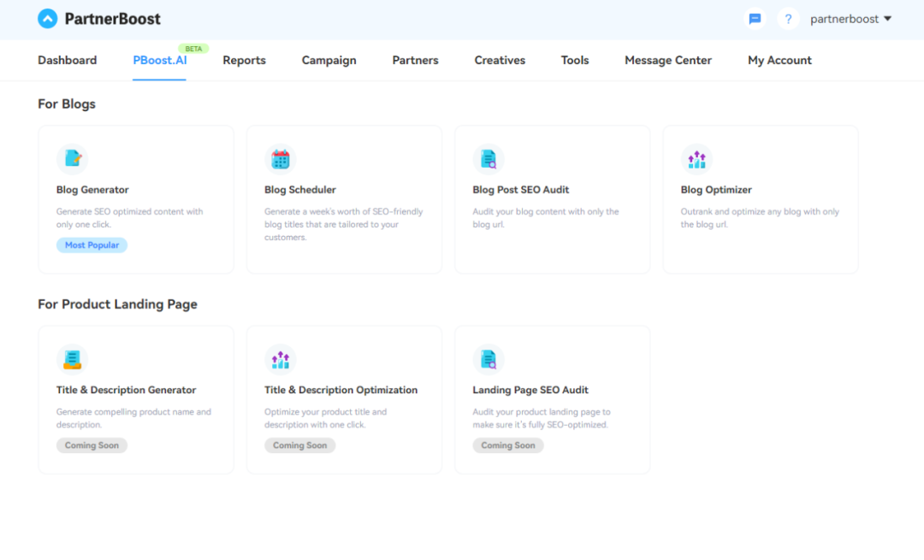Select the Message Center tab
This screenshot has height=560, width=924.
[x=668, y=60]
